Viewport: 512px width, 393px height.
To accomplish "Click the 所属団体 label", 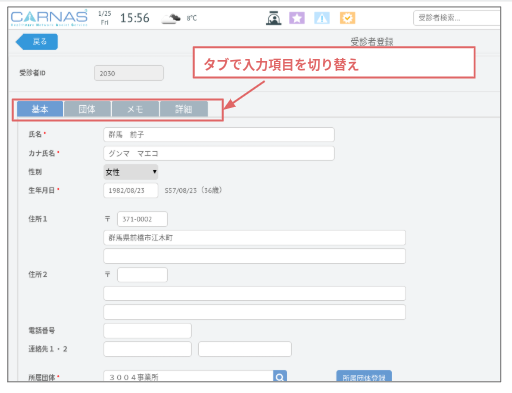I will [x=42, y=377].
